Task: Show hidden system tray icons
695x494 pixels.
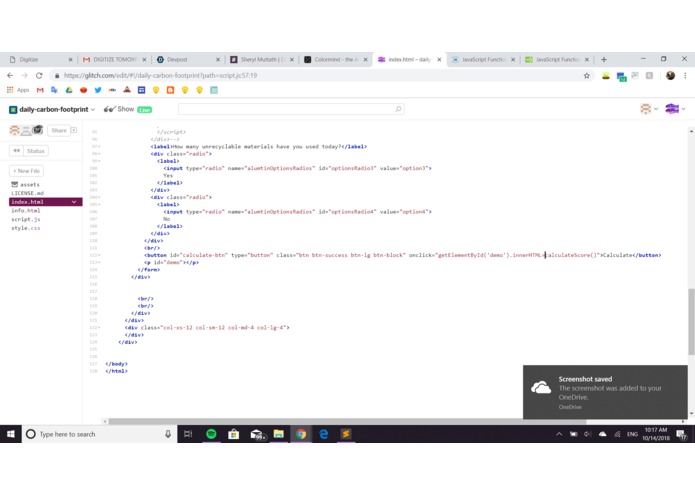Action: tap(559, 434)
